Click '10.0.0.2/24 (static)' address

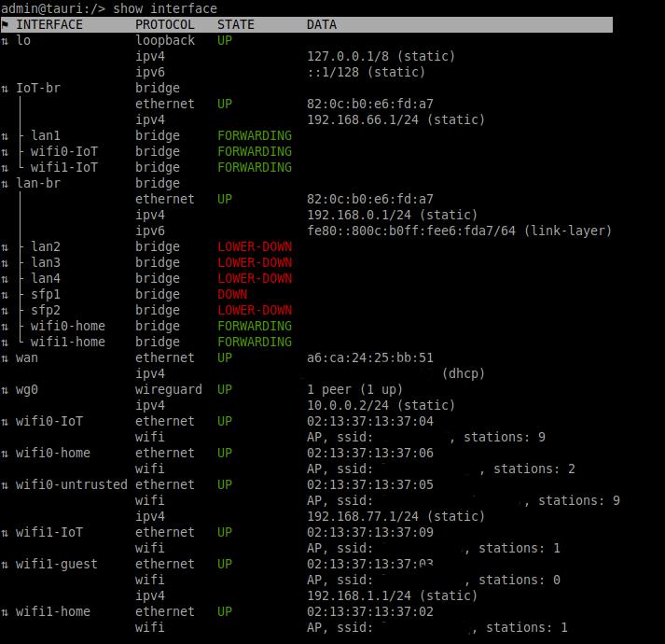(381, 405)
